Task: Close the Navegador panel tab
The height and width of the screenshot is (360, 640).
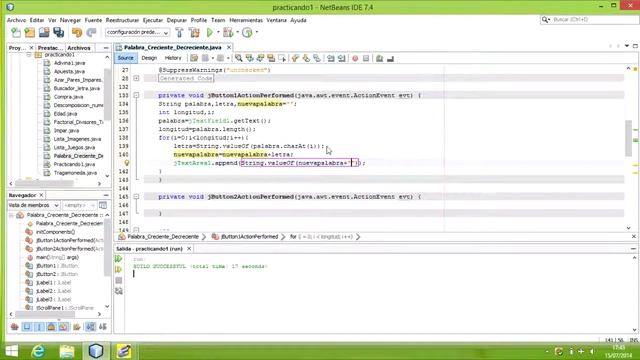Action: 41,196
